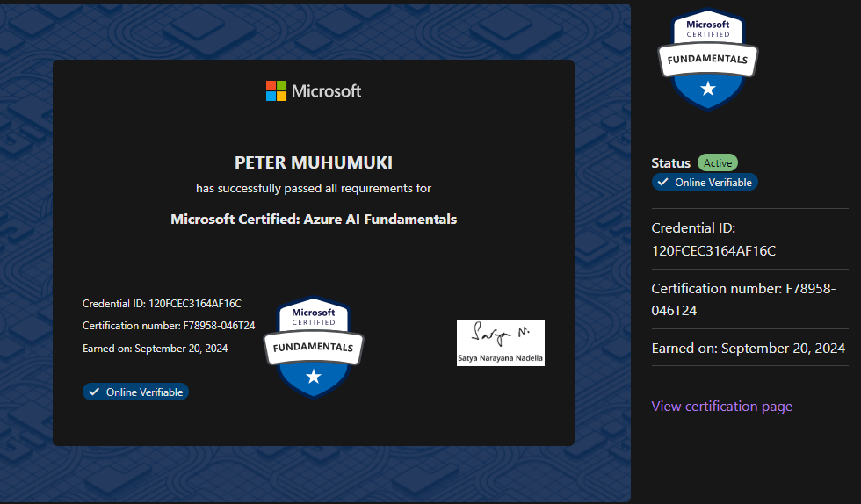
Task: Click the sidebar 'Earned on: September 20, 2024'
Action: [748, 349]
